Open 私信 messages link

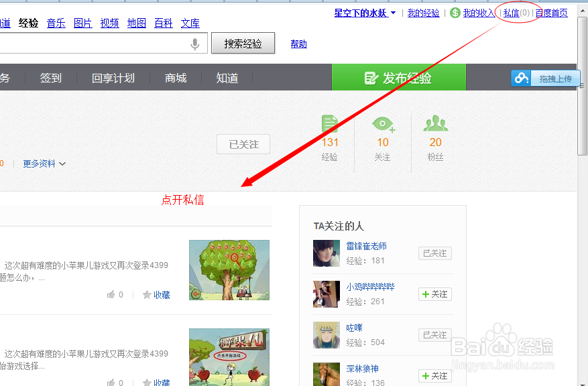(511, 13)
